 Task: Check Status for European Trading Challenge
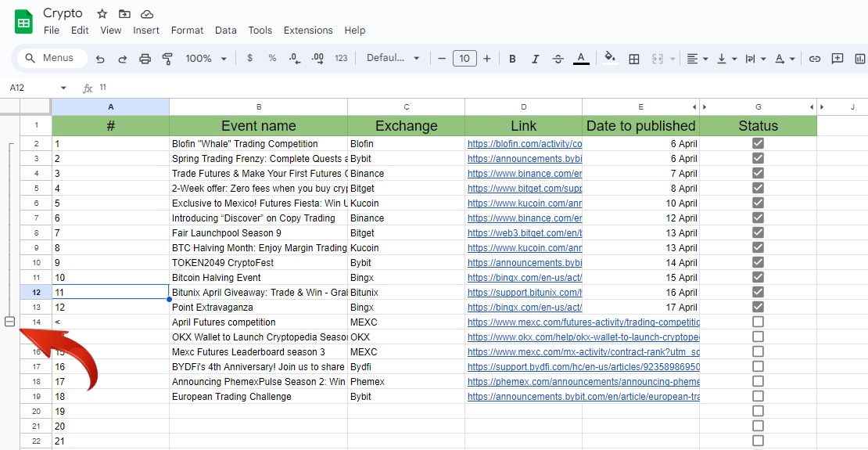[758, 397]
